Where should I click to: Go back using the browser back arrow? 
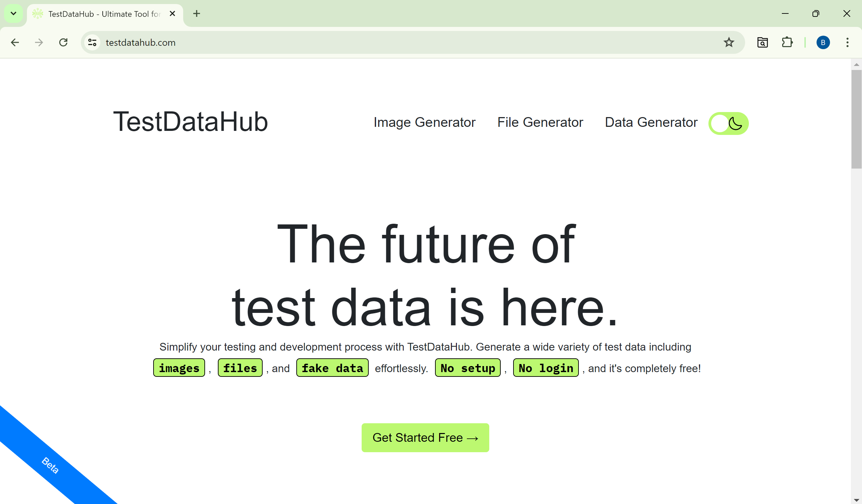(15, 42)
